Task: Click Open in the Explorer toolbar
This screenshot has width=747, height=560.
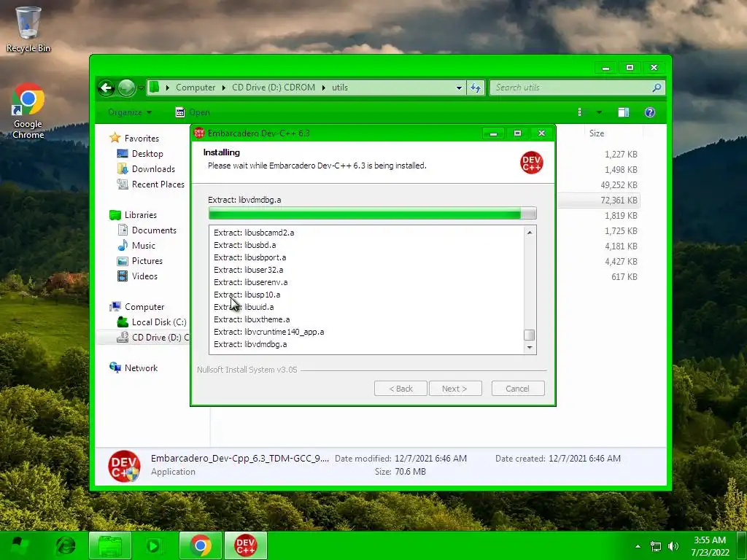Action: [x=193, y=112]
